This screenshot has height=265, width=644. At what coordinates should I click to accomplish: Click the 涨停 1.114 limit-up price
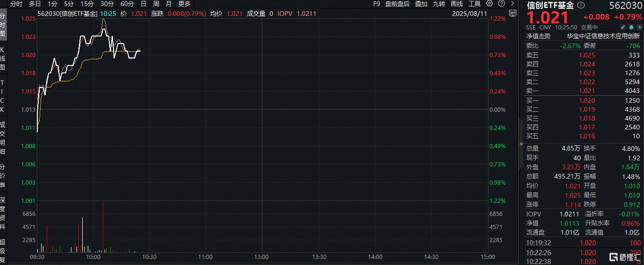coord(573,204)
